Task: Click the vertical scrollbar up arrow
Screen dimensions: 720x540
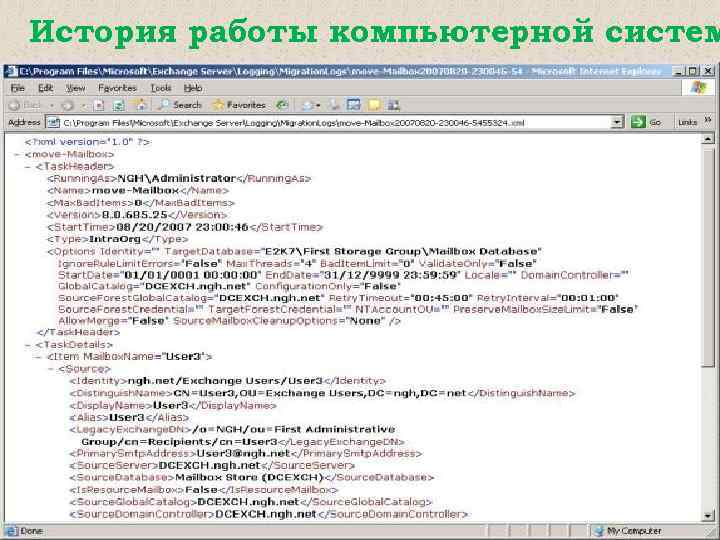Action: point(708,139)
